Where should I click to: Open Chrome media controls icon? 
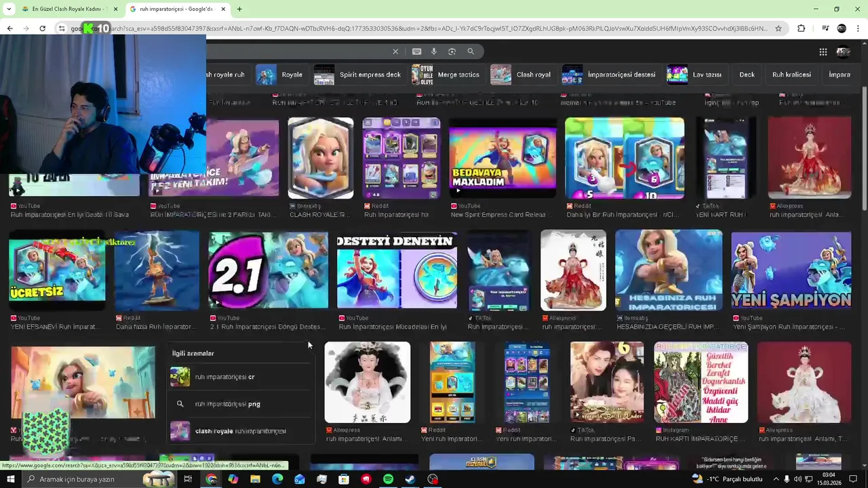coord(825,28)
